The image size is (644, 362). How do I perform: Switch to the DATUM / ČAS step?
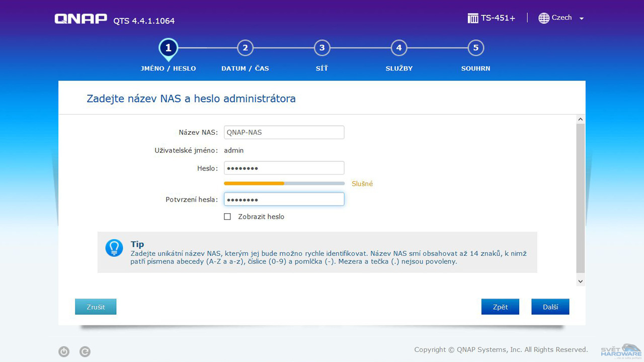point(245,47)
